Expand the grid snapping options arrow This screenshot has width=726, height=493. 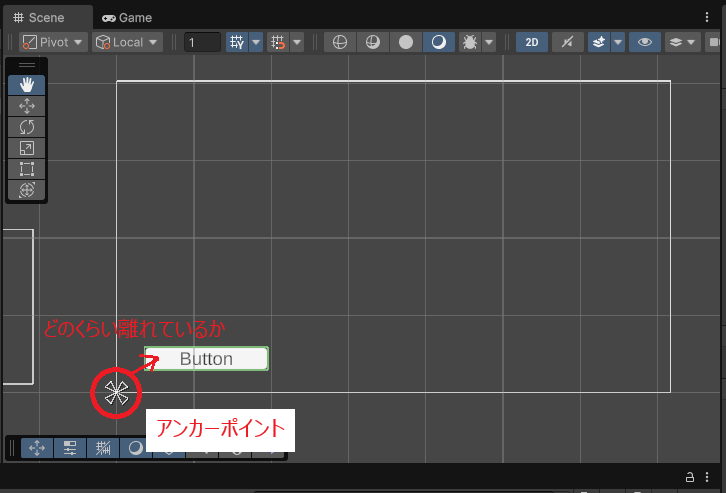click(297, 42)
